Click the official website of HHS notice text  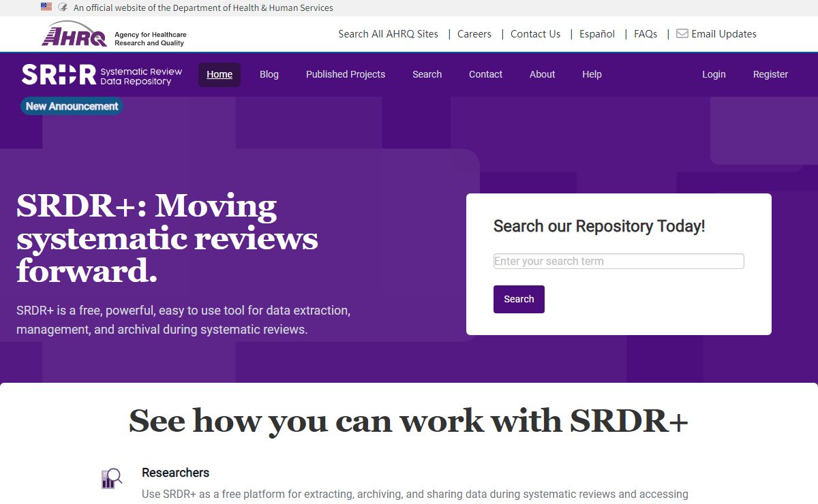click(x=203, y=8)
